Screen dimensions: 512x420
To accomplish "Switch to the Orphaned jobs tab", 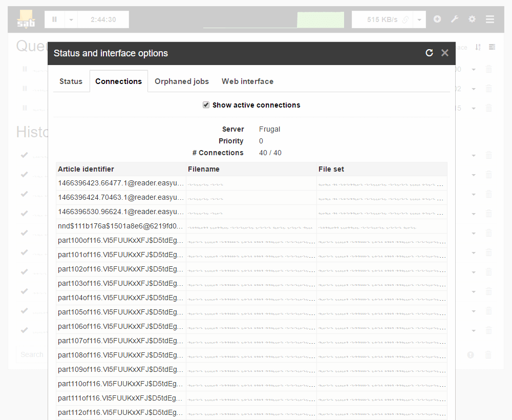I will 182,81.
